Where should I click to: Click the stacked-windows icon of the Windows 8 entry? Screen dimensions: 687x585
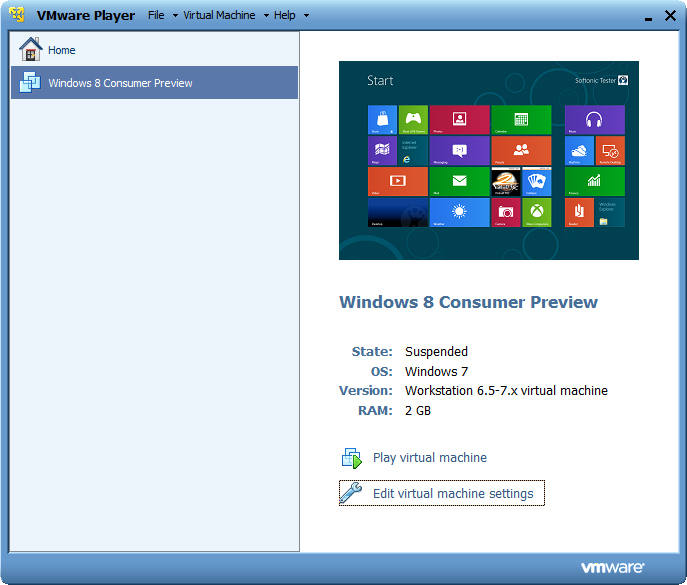[31, 83]
